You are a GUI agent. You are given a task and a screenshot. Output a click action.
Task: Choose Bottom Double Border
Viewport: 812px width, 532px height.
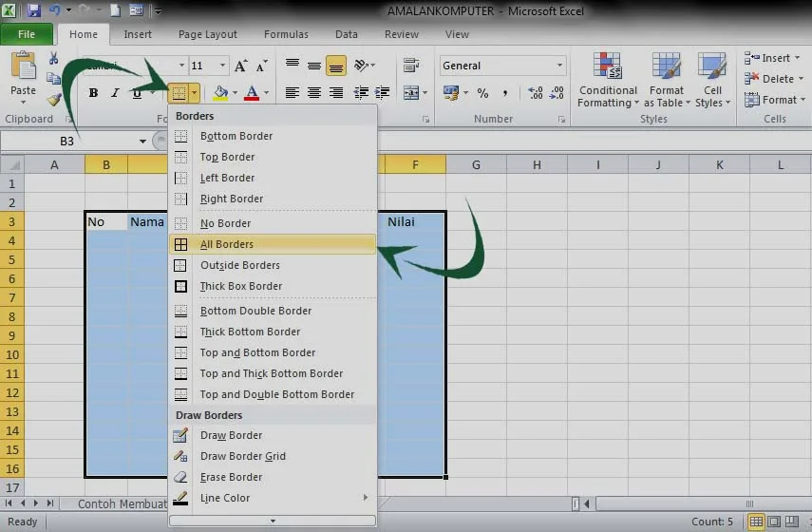point(273,311)
